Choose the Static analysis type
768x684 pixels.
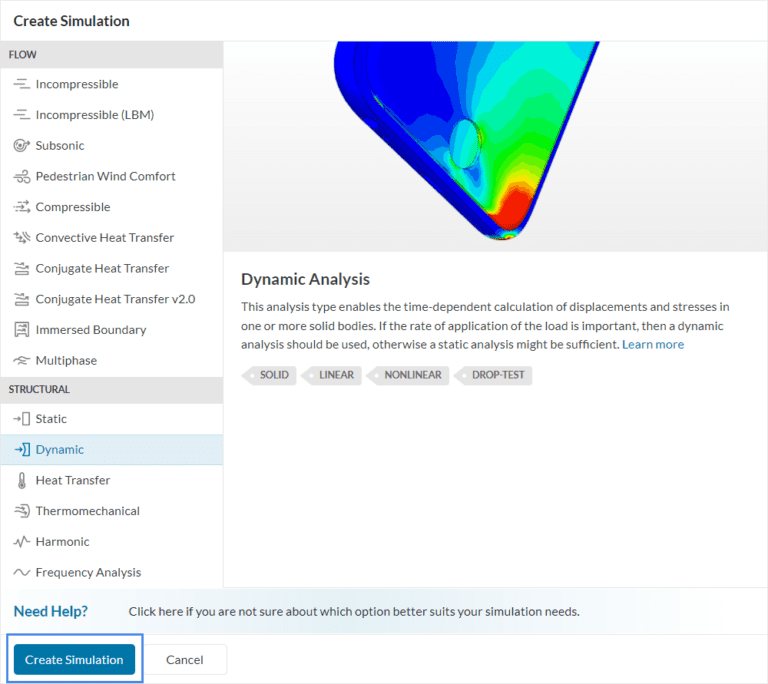51,419
